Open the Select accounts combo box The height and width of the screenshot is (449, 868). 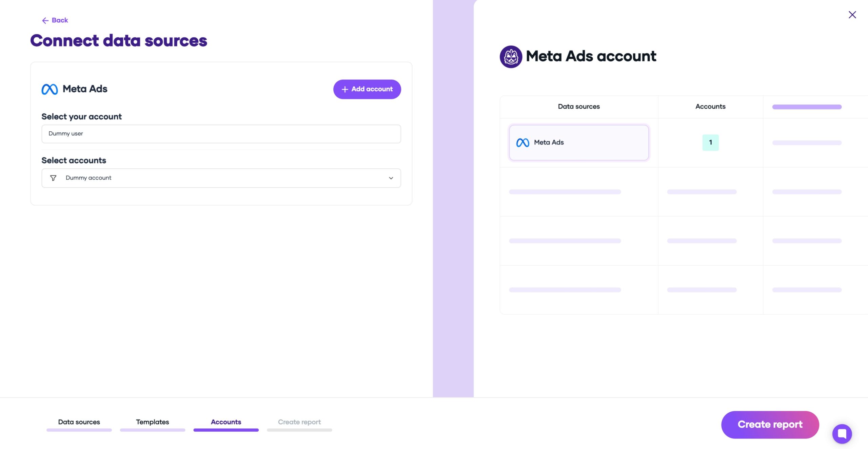tap(221, 178)
